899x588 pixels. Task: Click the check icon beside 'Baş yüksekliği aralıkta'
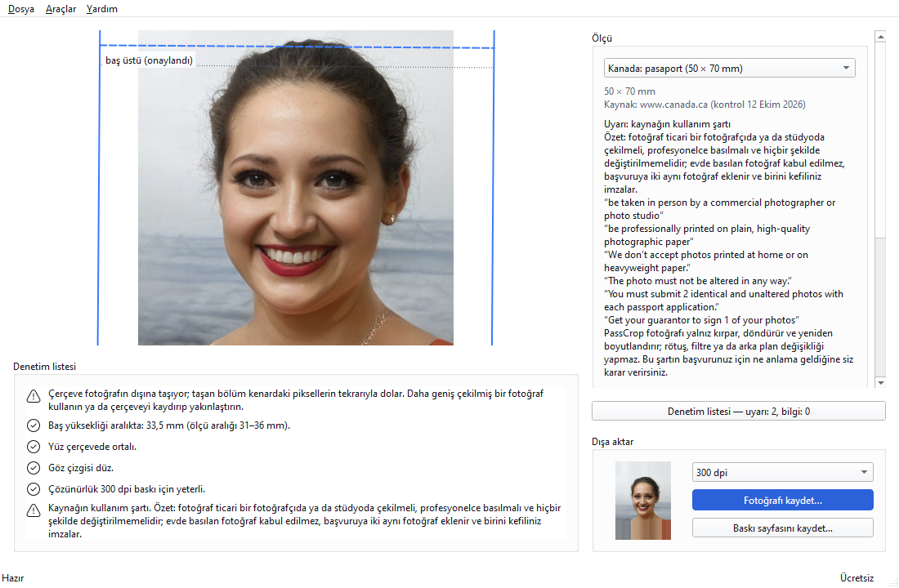(x=34, y=425)
